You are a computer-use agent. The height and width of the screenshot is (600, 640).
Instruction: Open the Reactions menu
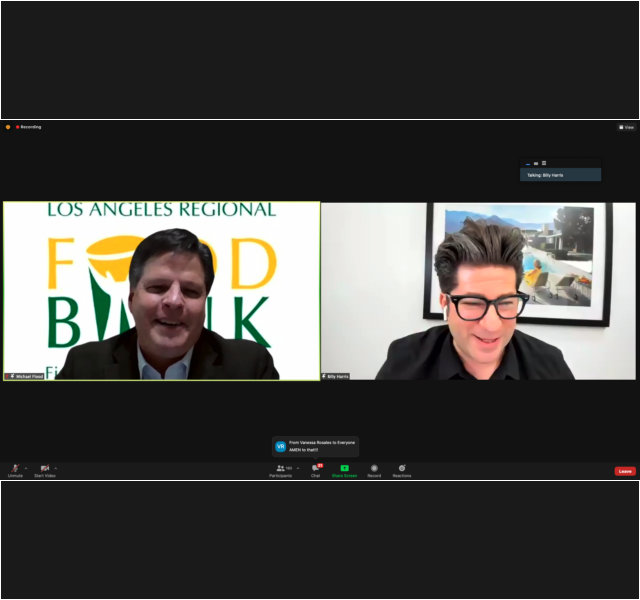[402, 471]
